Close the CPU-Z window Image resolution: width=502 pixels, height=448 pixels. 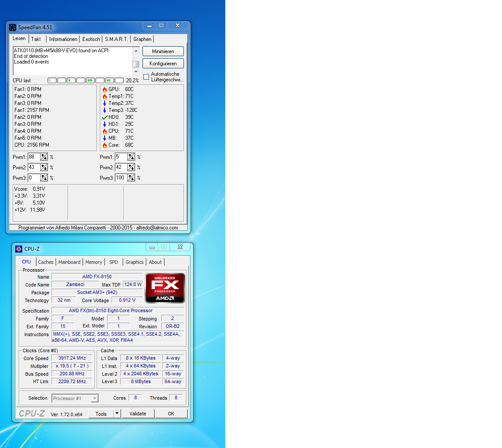(x=180, y=247)
